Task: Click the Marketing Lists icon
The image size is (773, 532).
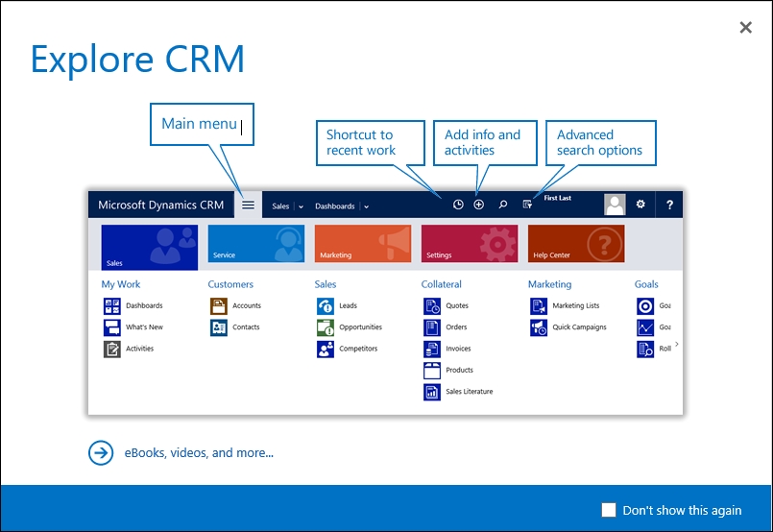Action: pyautogui.click(x=539, y=305)
